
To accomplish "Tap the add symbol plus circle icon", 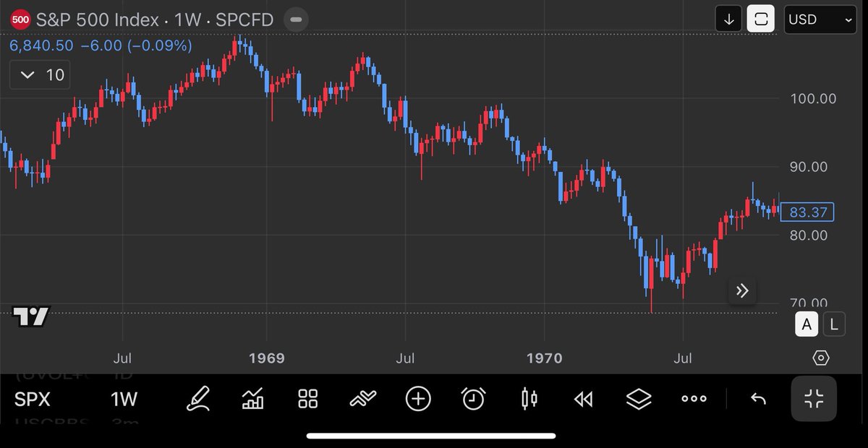I will tap(418, 398).
